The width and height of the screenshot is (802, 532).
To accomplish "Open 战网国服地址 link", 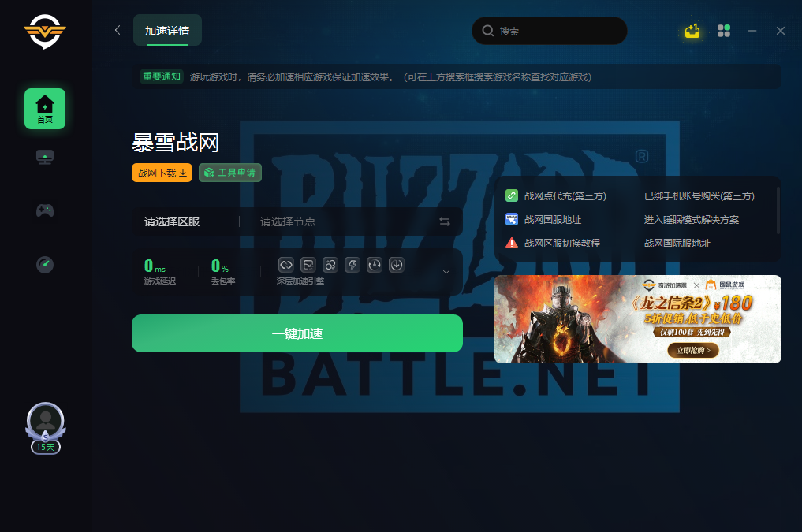I will click(553, 220).
